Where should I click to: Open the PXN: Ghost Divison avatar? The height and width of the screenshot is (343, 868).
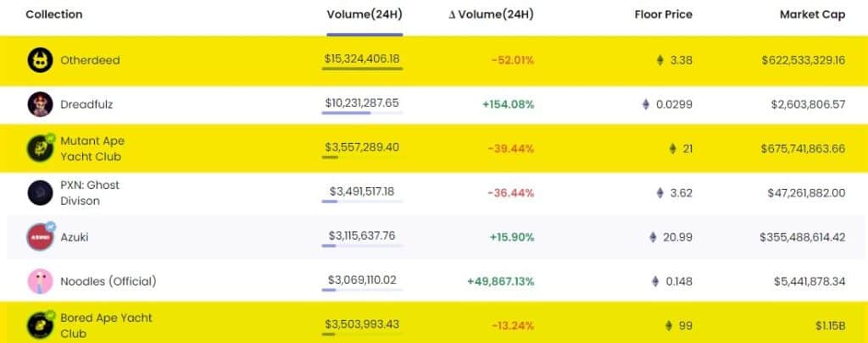41,192
